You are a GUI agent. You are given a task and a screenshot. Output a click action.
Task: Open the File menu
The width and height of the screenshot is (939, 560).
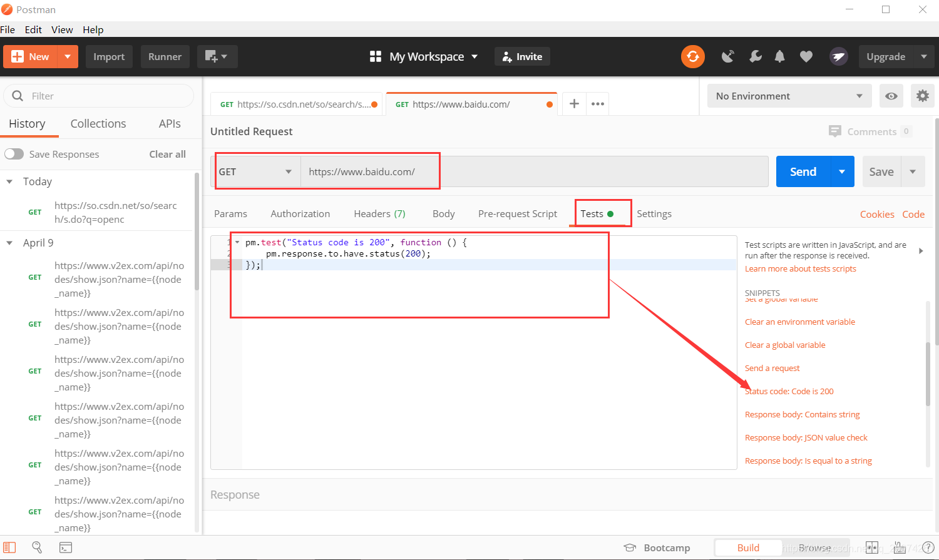(x=8, y=29)
